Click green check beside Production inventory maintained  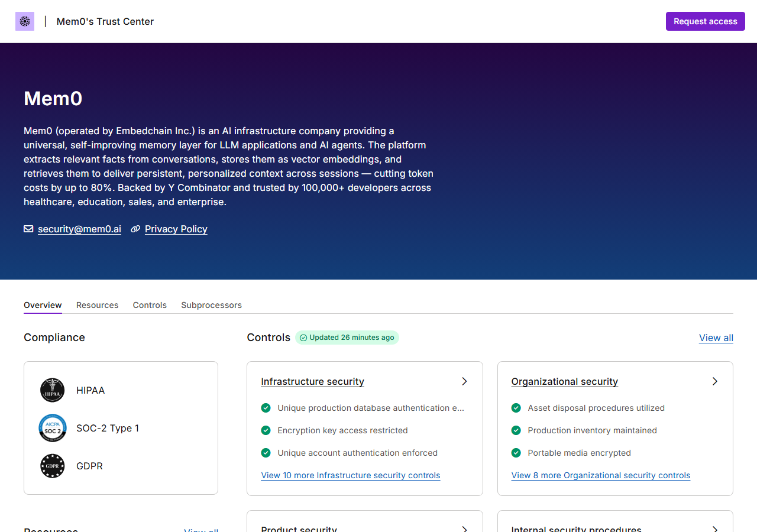[x=516, y=430]
